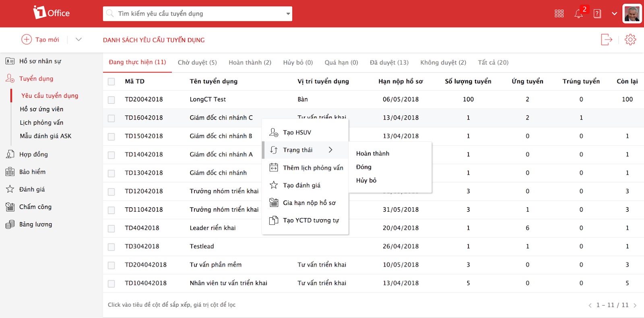The width and height of the screenshot is (644, 318).
Task: Click the Bảng lương coins icon
Action: 10,224
